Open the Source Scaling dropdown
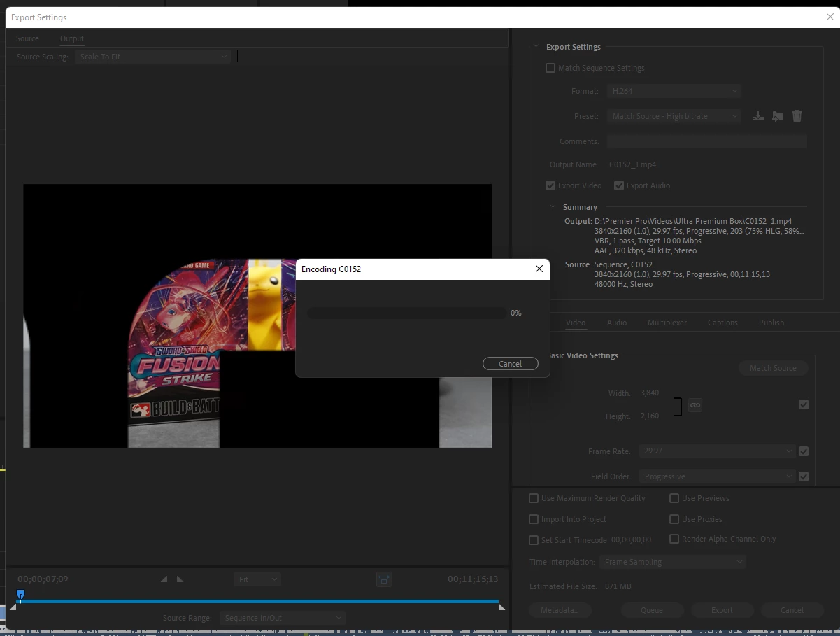This screenshot has width=840, height=636. (x=152, y=57)
